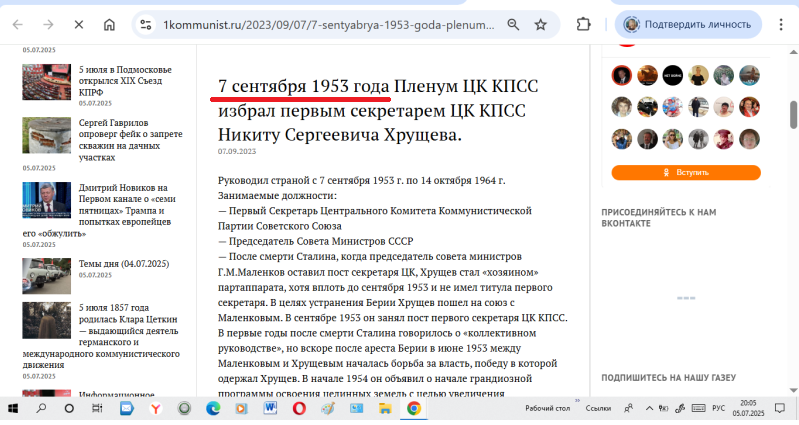
Task: Open the green round app on taskbar
Action: (x=184, y=408)
